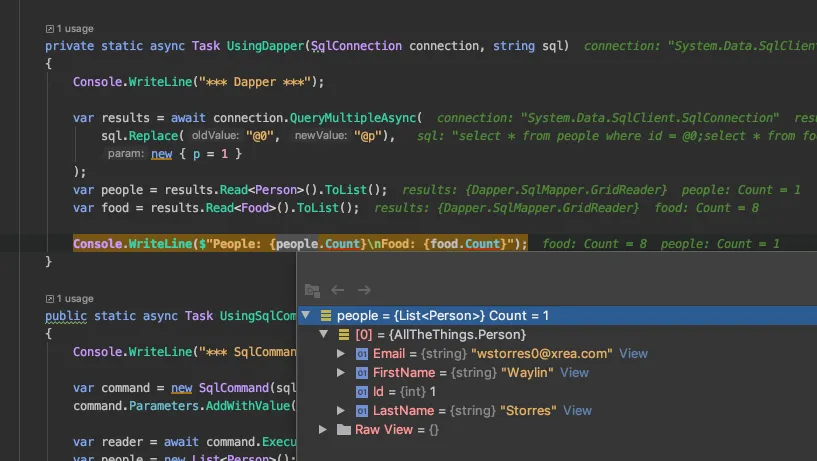Click the [0] object icon
The width and height of the screenshot is (817, 461).
tap(344, 334)
